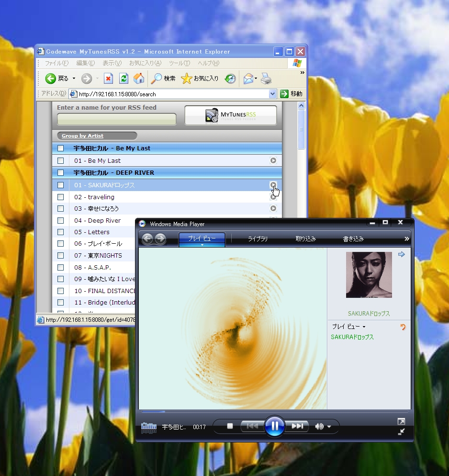Switch Media Player to full screen view
The height and width of the screenshot is (476, 449).
tap(401, 421)
